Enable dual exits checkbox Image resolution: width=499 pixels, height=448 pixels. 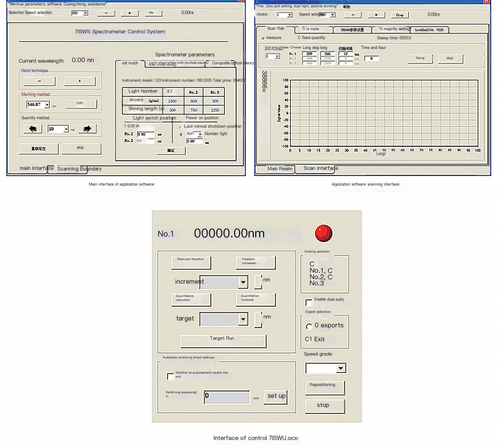click(x=308, y=302)
